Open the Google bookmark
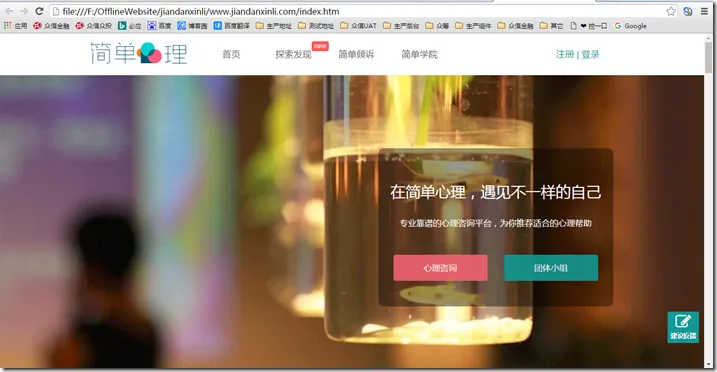Viewport: 717px width, 372px height. tap(631, 26)
